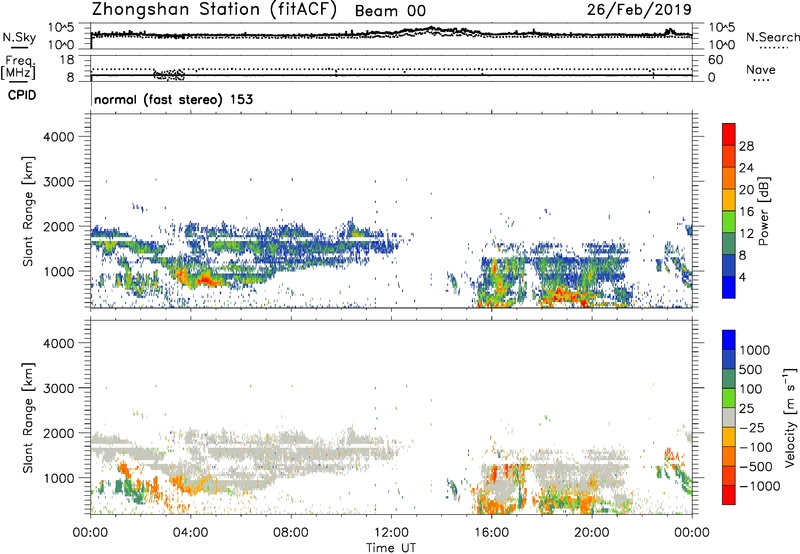Click the '3000' tick in velocity panel
The height and width of the screenshot is (554, 800).
pos(58,388)
